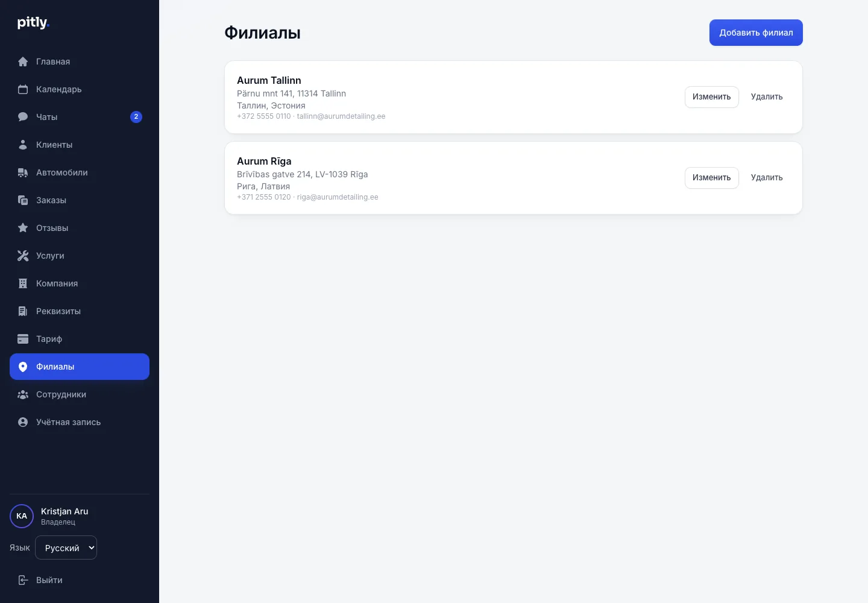This screenshot has height=603, width=868.
Task: Go to Учётная запись
Action: coord(80,422)
